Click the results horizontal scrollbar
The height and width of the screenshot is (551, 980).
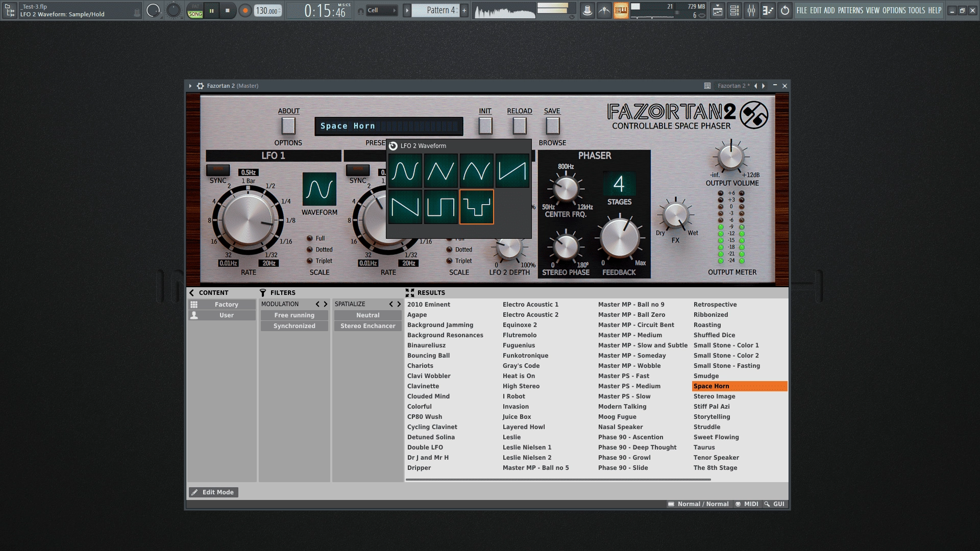pyautogui.click(x=558, y=480)
